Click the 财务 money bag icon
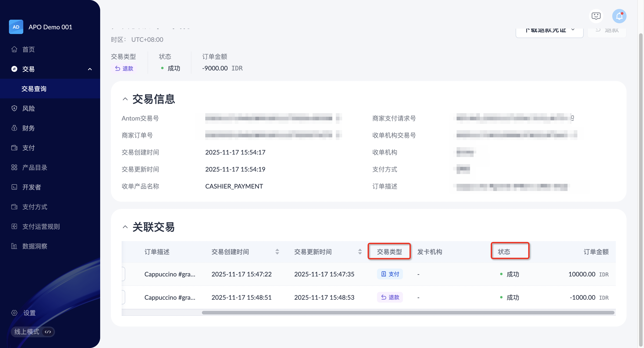Image resolution: width=644 pixels, height=348 pixels. coord(14,128)
